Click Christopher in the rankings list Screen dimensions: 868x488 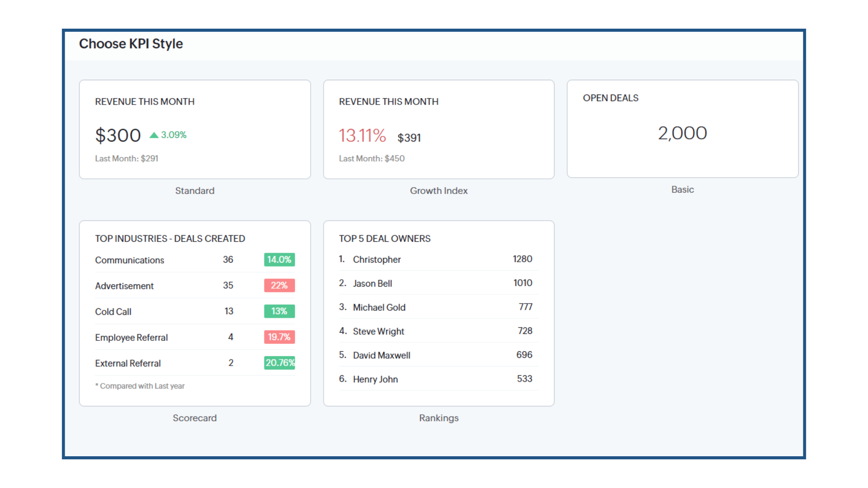377,259
